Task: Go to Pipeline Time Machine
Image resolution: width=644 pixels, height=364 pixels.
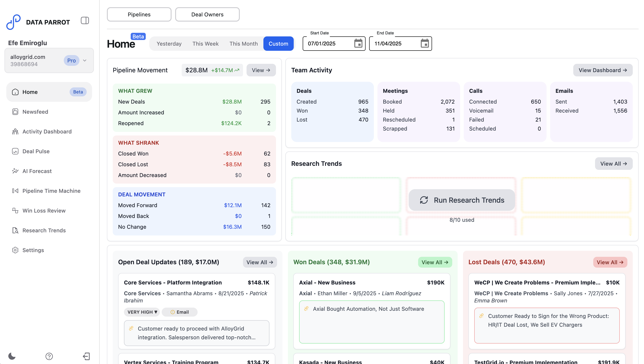Action: click(51, 191)
